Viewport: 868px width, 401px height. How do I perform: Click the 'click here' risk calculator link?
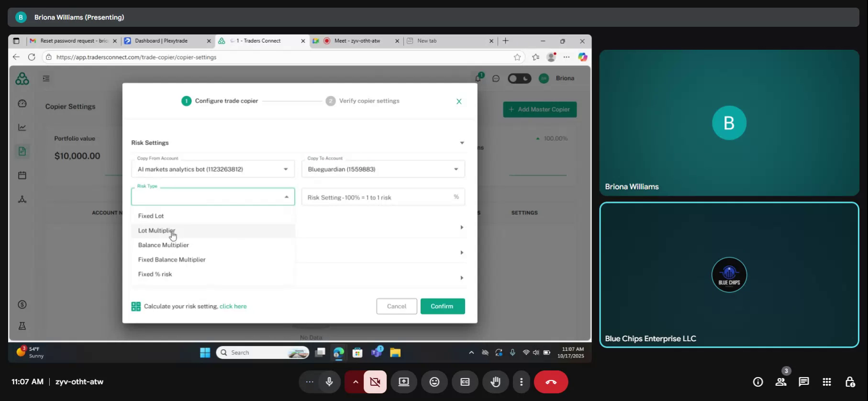233,306
